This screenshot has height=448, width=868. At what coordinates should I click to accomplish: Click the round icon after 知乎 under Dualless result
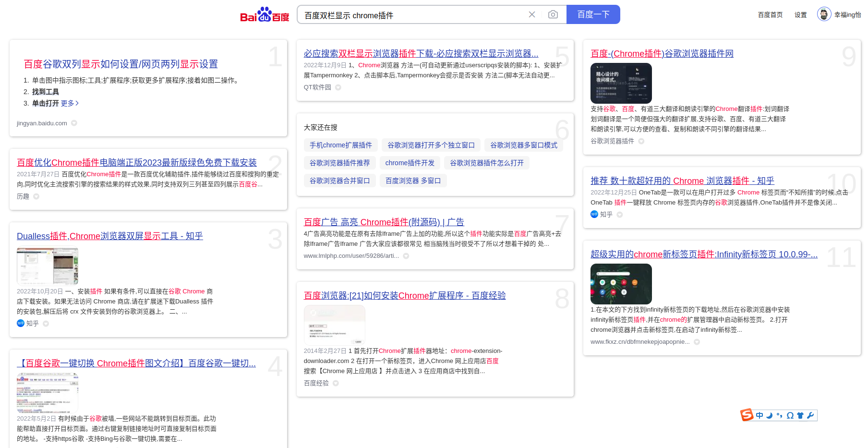[x=46, y=324]
